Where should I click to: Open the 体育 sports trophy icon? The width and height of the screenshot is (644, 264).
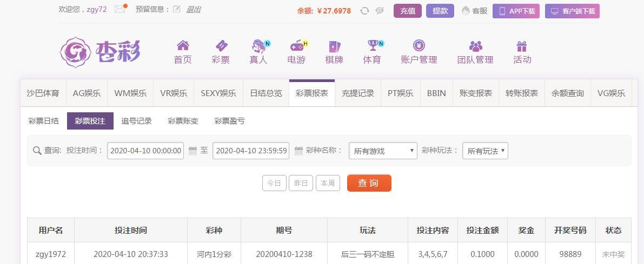(x=372, y=46)
